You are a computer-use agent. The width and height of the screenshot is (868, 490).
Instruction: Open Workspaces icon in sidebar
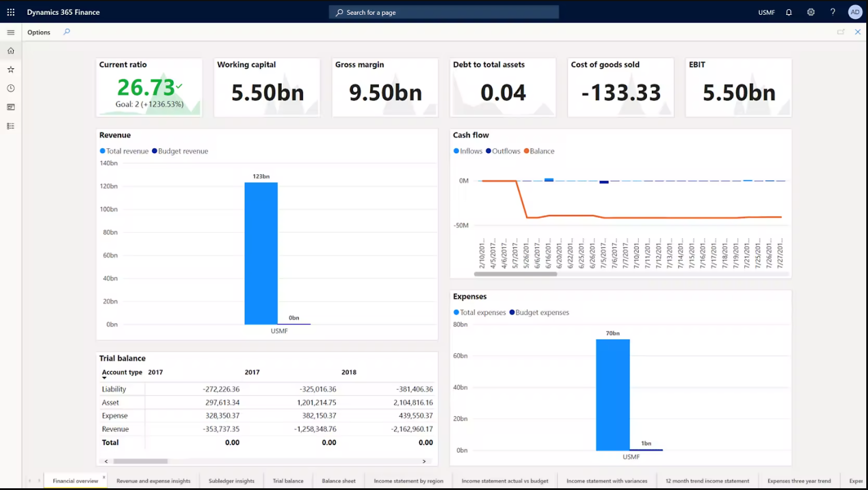tap(11, 107)
